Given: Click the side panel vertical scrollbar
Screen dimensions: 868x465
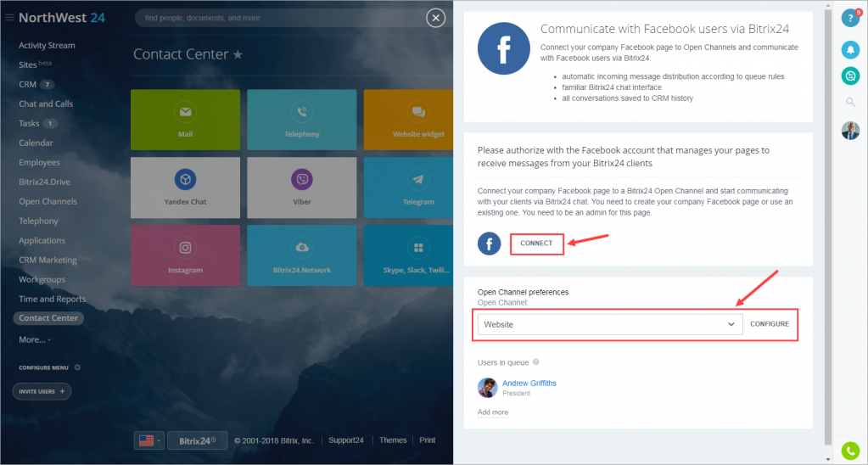Looking at the screenshot, I should 828,227.
